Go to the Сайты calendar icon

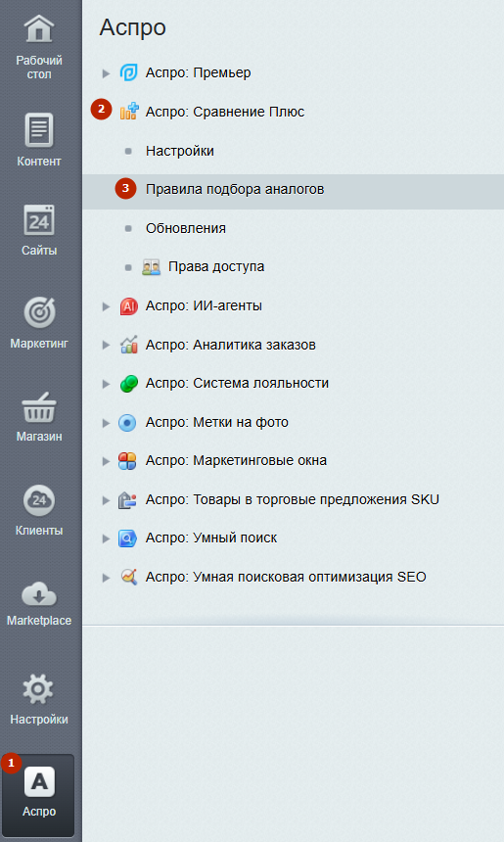coord(38,220)
